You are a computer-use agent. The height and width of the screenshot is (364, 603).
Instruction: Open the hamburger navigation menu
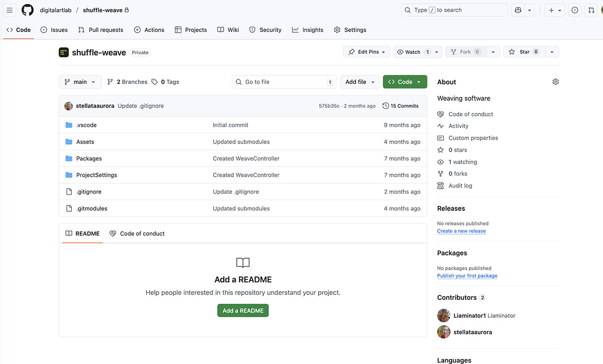tap(10, 10)
